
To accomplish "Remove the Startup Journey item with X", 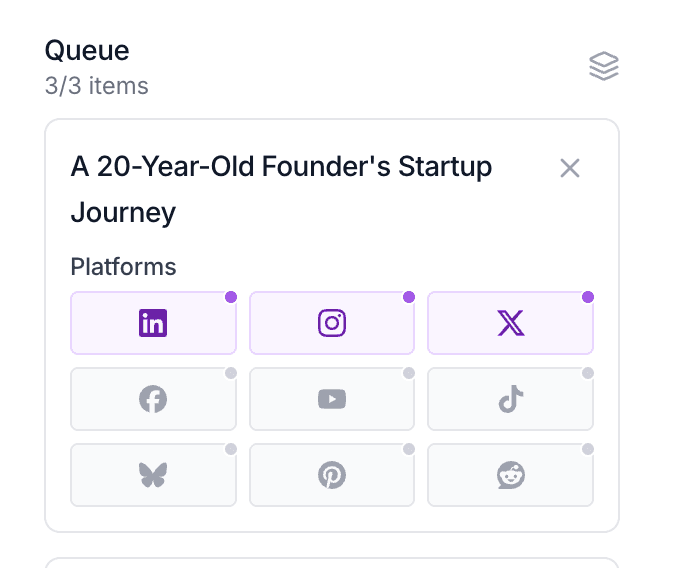I will [x=570, y=168].
